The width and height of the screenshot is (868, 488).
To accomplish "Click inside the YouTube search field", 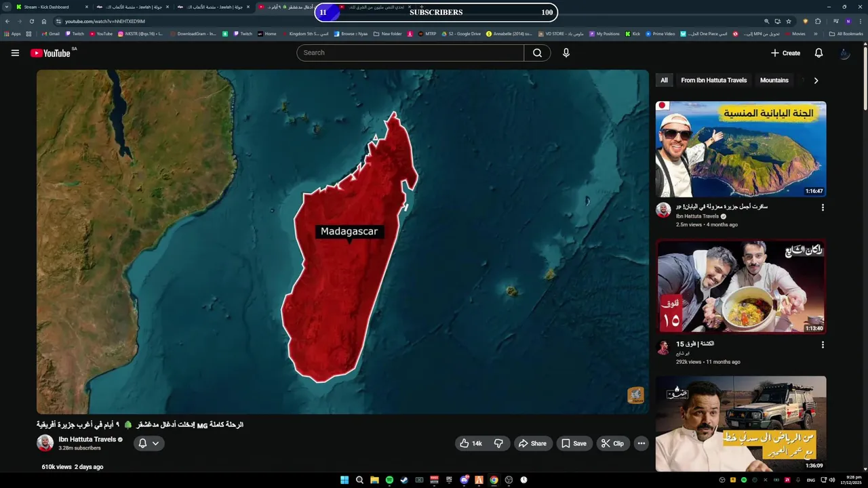I will coord(410,53).
